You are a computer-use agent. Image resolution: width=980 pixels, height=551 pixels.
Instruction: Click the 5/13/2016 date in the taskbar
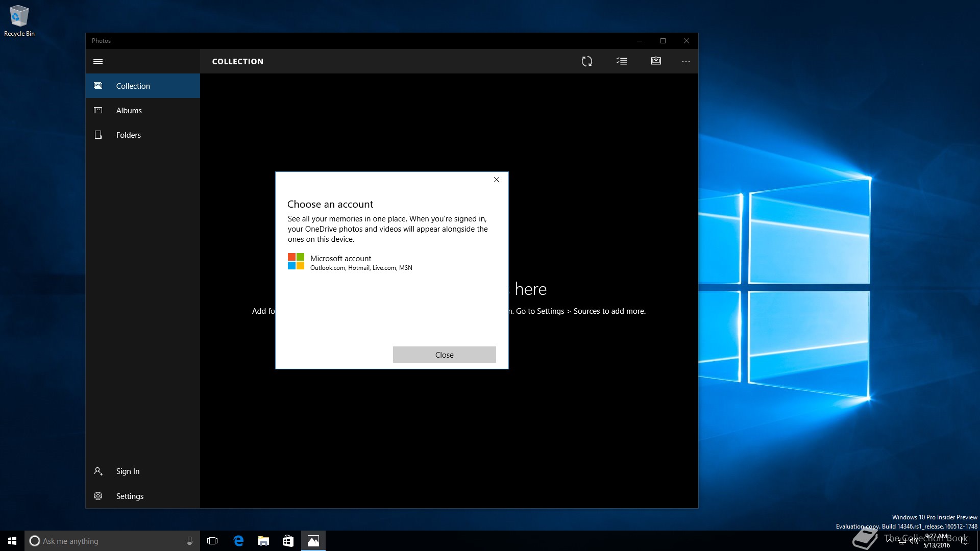[937, 545]
